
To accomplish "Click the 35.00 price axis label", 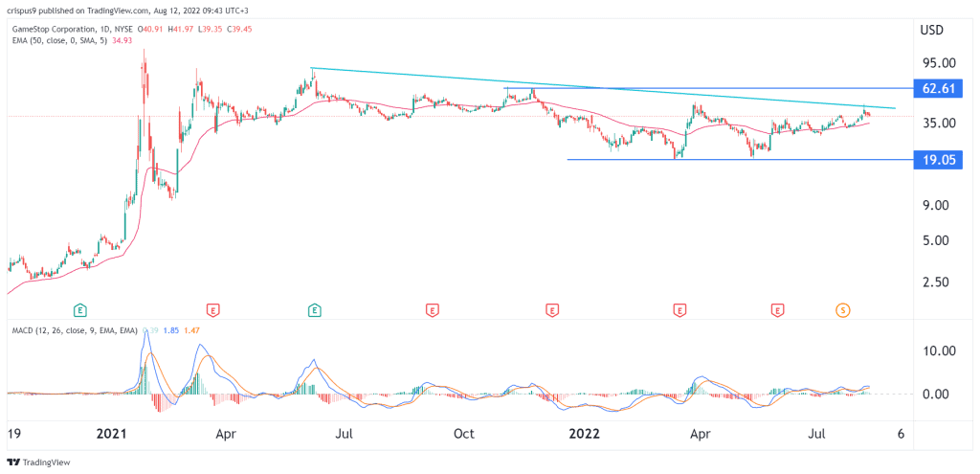I will 938,124.
